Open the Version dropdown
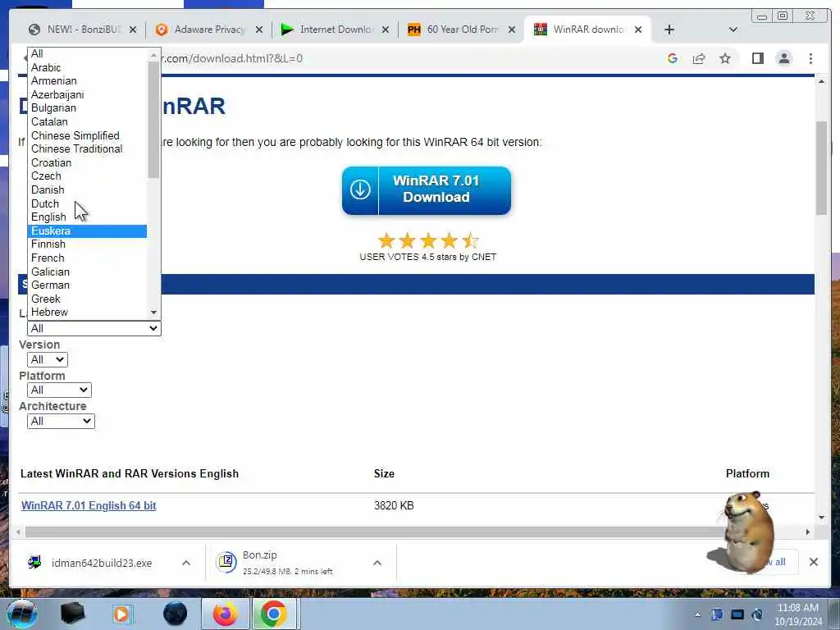 click(47, 359)
